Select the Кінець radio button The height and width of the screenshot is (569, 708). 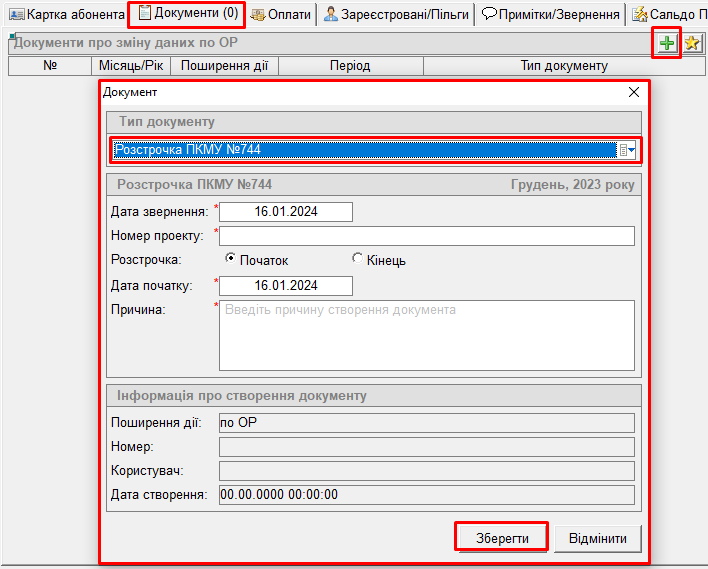click(358, 259)
